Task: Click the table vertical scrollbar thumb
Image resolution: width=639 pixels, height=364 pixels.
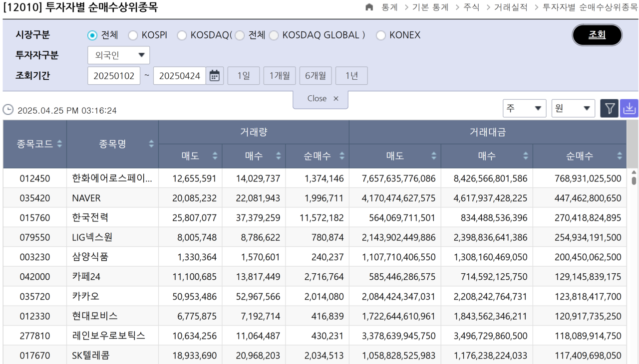Action: (x=634, y=181)
